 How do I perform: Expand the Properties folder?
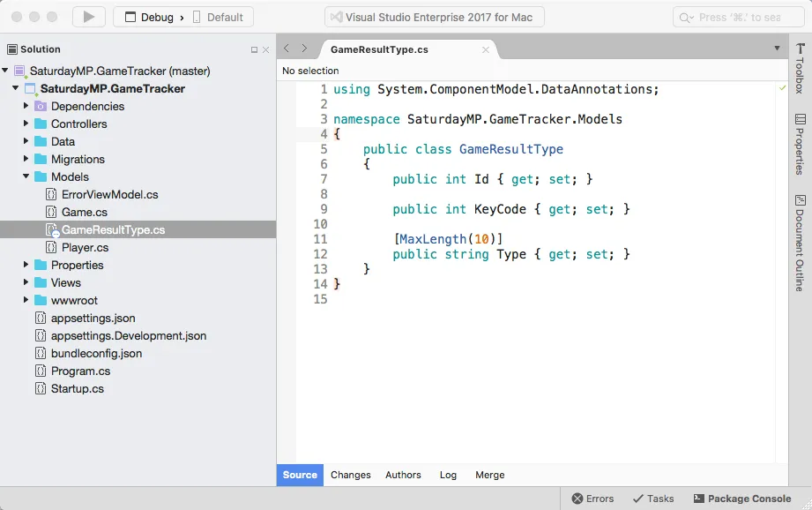tap(26, 265)
